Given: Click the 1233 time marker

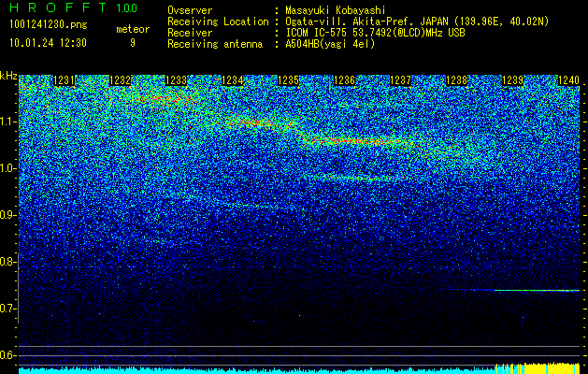Looking at the screenshot, I should pos(177,80).
